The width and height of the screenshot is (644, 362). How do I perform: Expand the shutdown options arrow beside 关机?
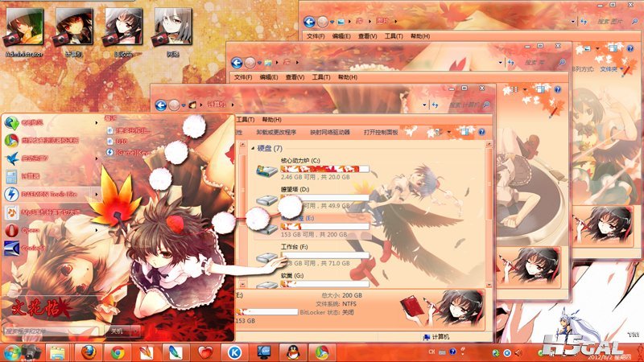click(136, 331)
